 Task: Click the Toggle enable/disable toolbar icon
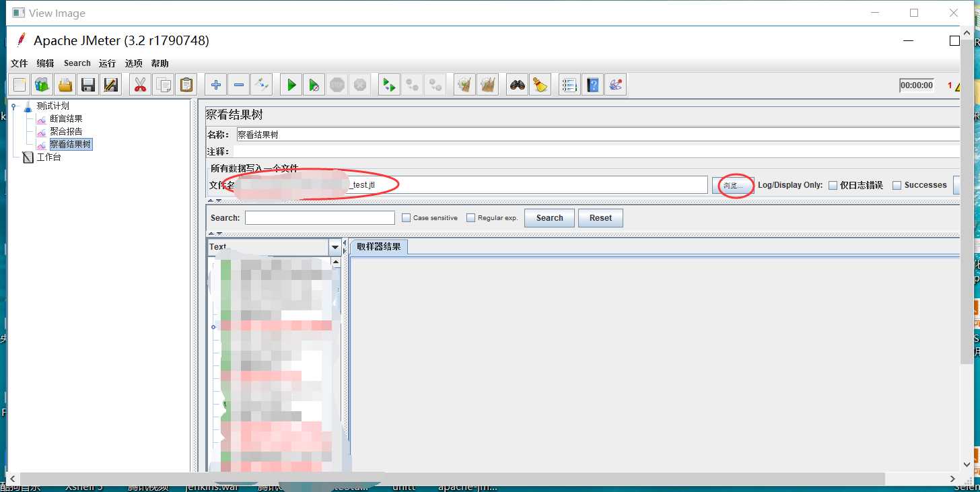261,85
